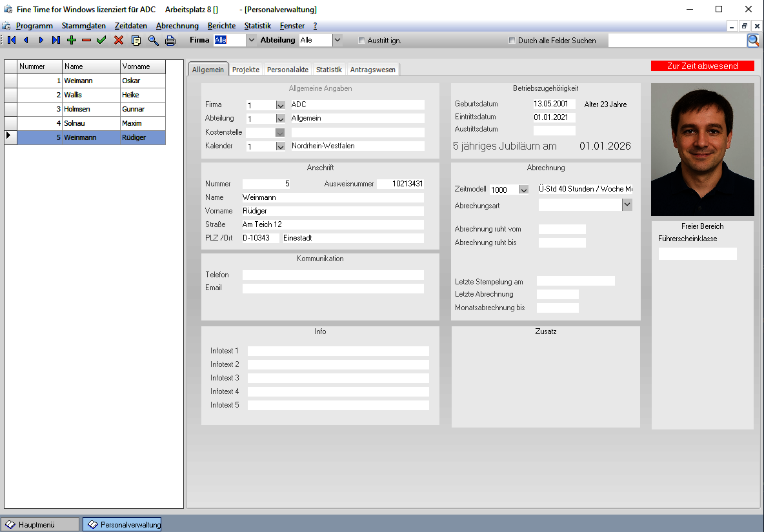This screenshot has width=764, height=532.
Task: Add a new employee with green plus
Action: point(72,40)
